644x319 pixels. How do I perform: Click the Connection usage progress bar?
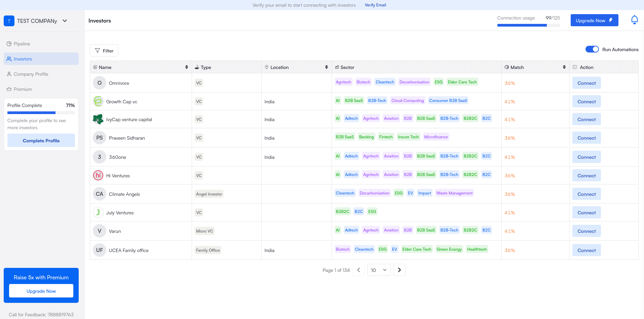pyautogui.click(x=528, y=25)
